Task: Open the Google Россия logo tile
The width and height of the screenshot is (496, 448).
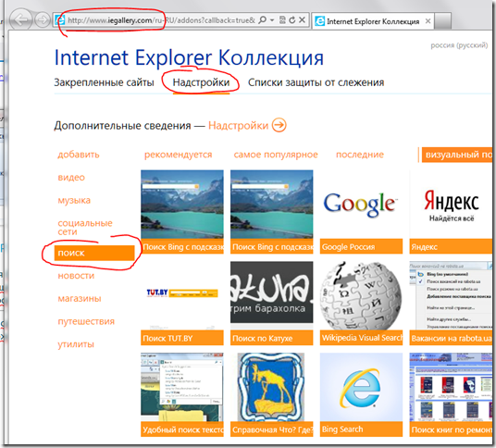Action: click(361, 204)
